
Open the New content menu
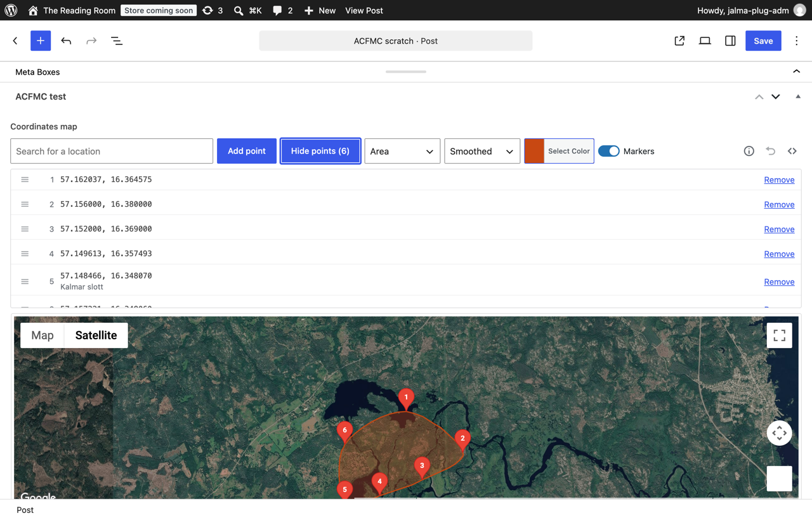(x=320, y=10)
